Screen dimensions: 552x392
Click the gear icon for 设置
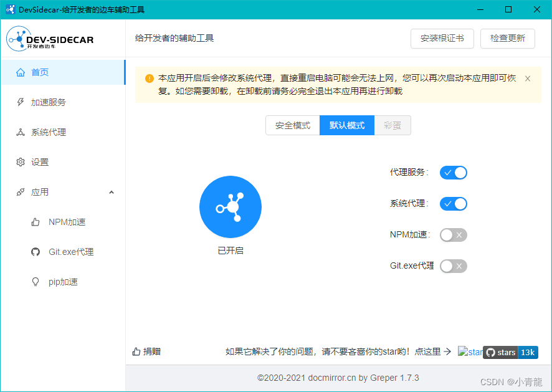tap(21, 162)
